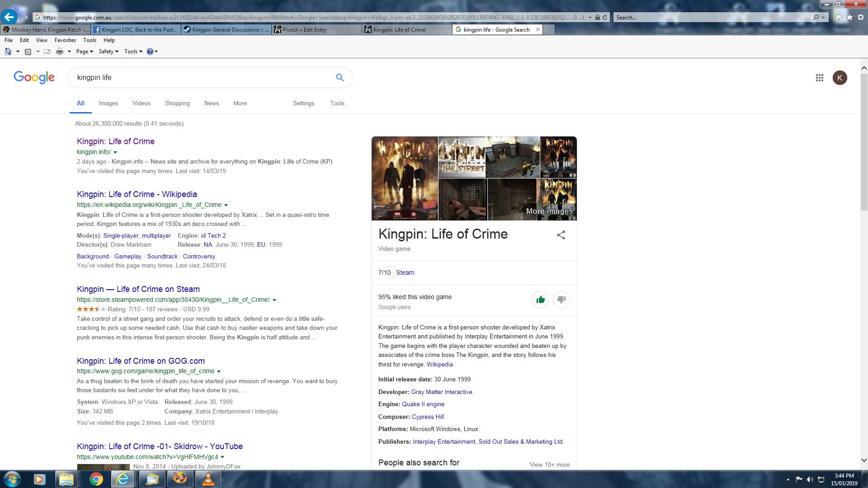Click the Google search text field

click(203, 77)
